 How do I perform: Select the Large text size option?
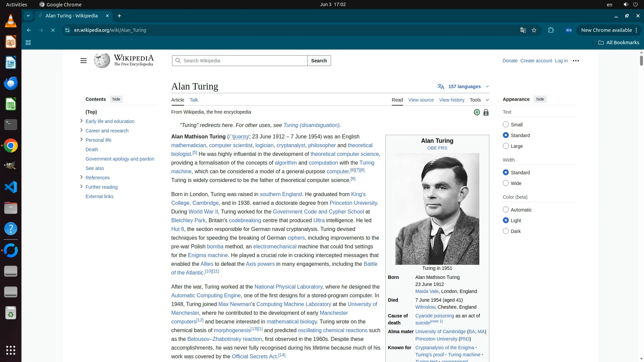coord(506,146)
